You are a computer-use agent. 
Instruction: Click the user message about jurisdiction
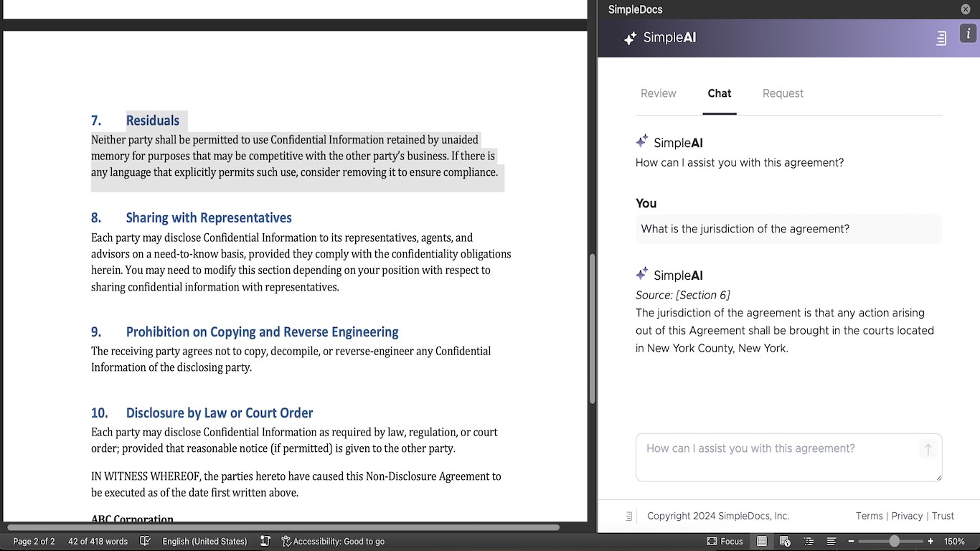point(788,229)
